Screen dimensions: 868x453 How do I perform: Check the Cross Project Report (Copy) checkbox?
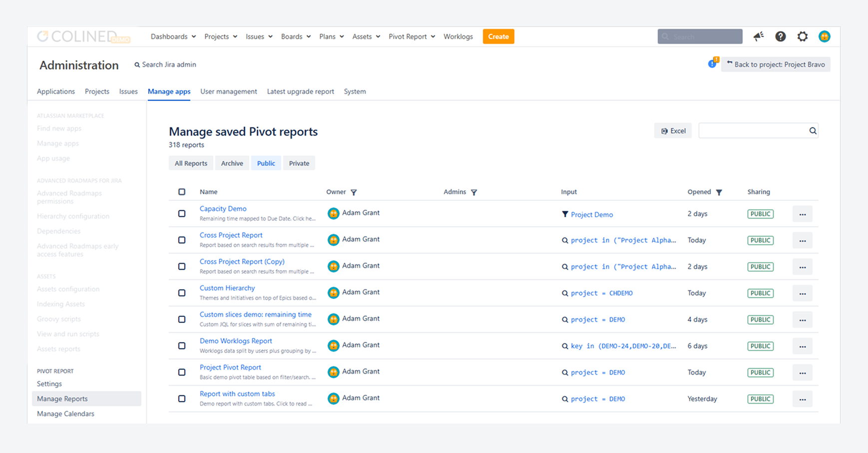click(182, 266)
